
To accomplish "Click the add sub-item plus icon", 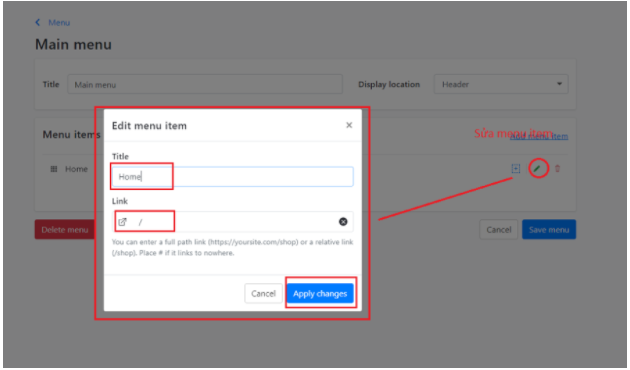I will point(515,169).
